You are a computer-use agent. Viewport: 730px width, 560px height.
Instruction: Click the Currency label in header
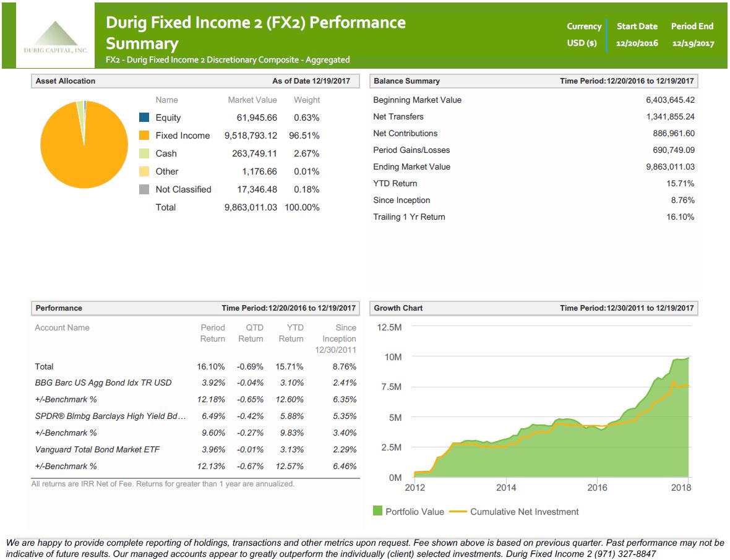click(x=584, y=27)
